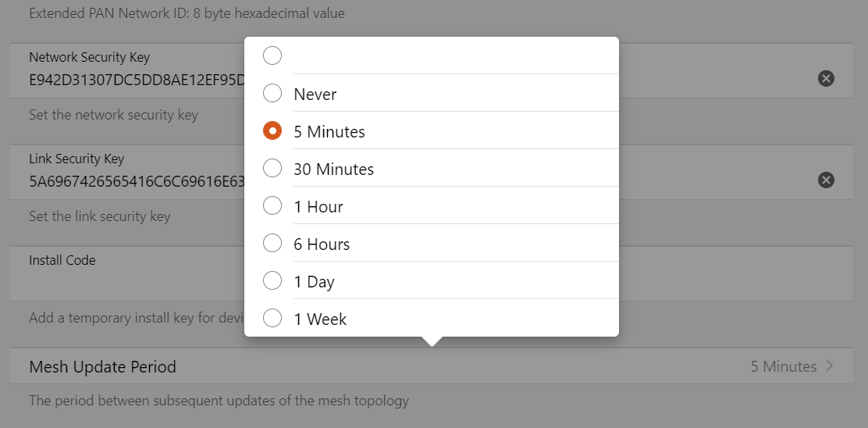
Task: Select the blank empty radio option
Action: 272,56
